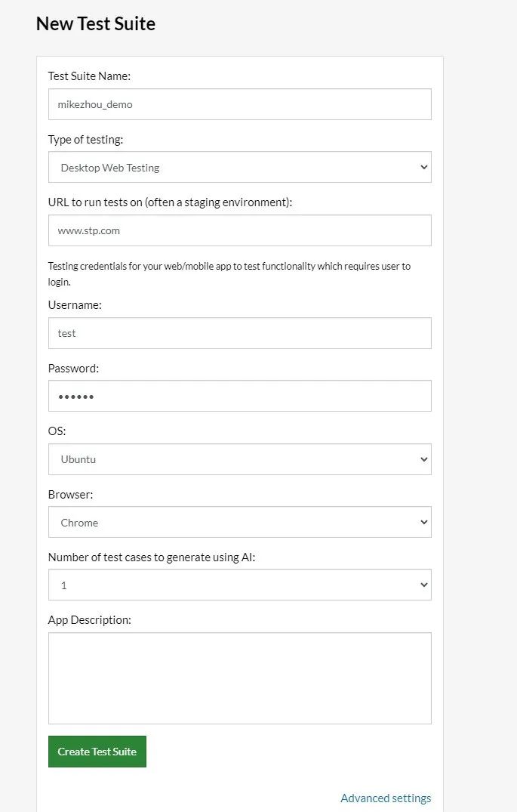
Task: Open the Type of testing dropdown
Action: (x=239, y=167)
